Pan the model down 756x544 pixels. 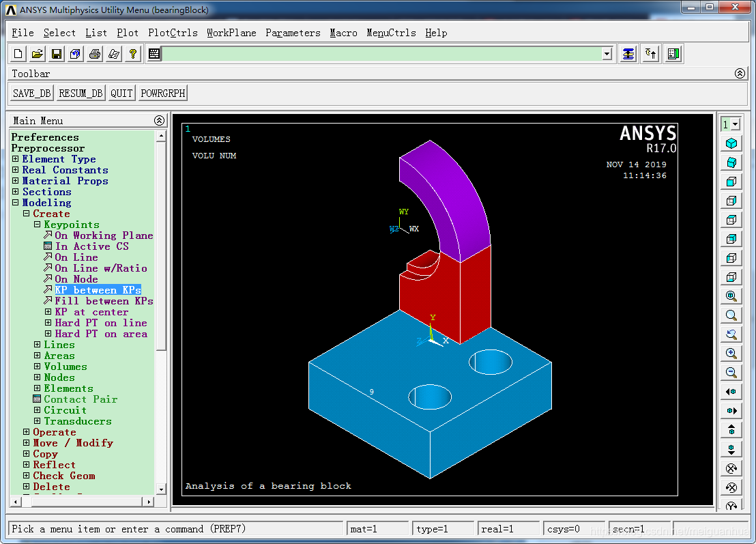(731, 449)
